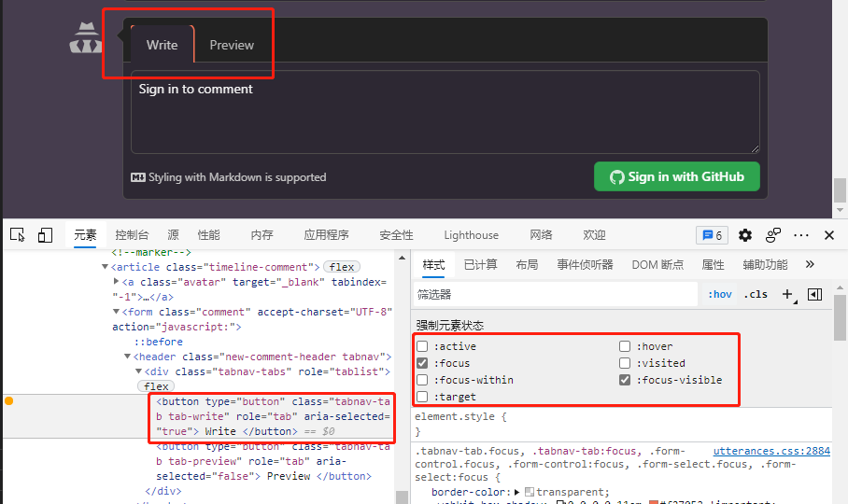Check the :target state checkbox

tap(422, 397)
